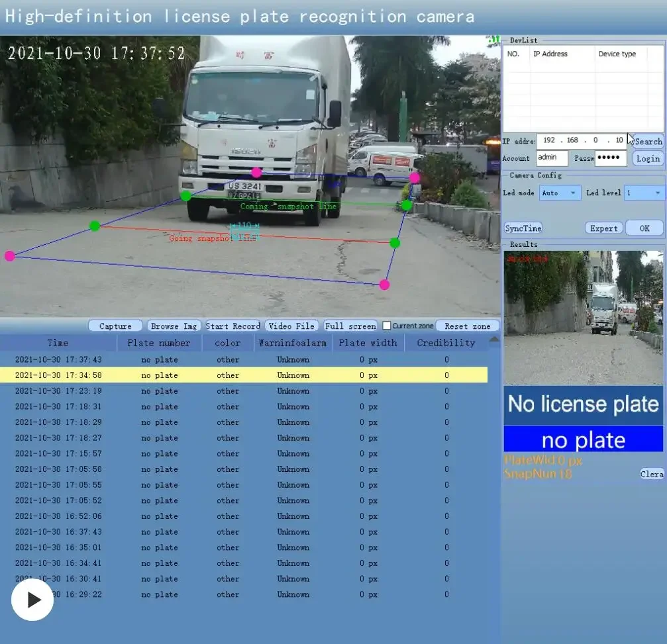Start recording with Start Record
This screenshot has width=667, height=644.
[232, 326]
